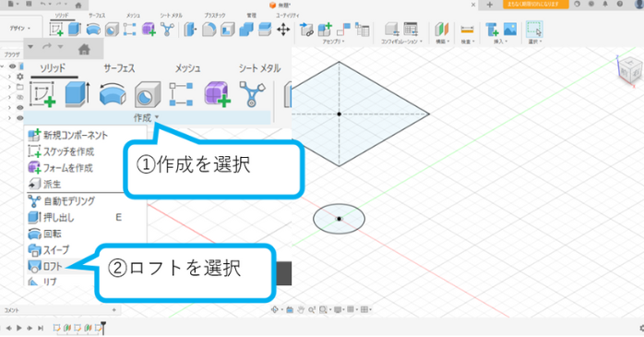Image resolution: width=644 pixels, height=337 pixels.
Task: Toggle the eye icon in the last browser row
Action: (19, 118)
